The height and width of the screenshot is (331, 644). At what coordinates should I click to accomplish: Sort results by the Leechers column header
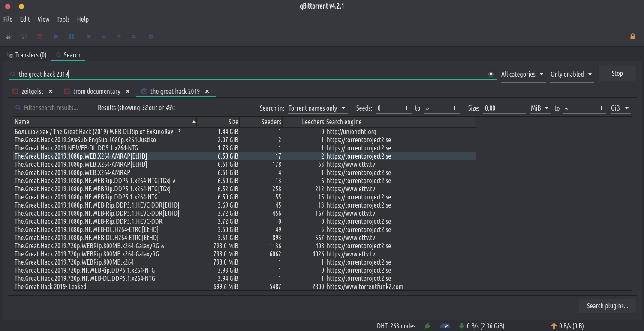point(304,122)
